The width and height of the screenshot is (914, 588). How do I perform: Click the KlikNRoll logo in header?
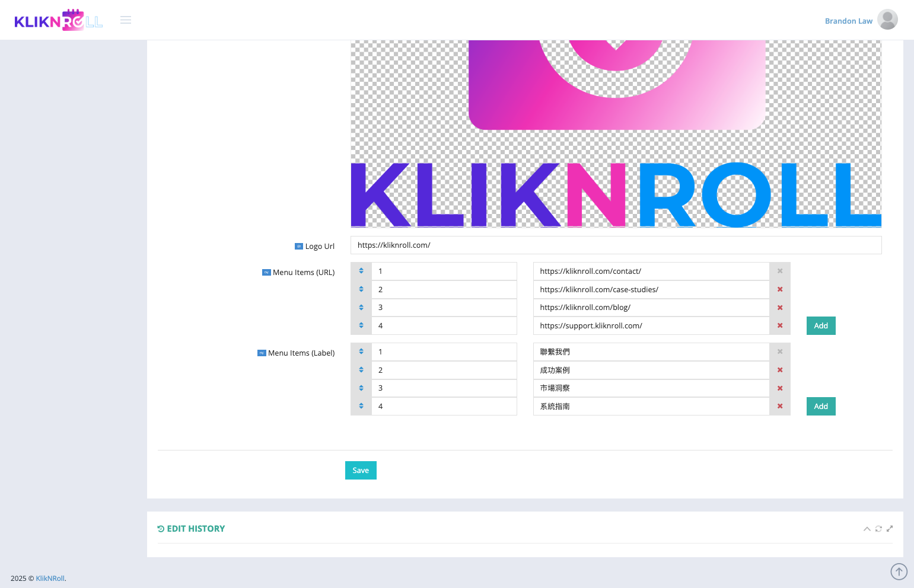[59, 20]
